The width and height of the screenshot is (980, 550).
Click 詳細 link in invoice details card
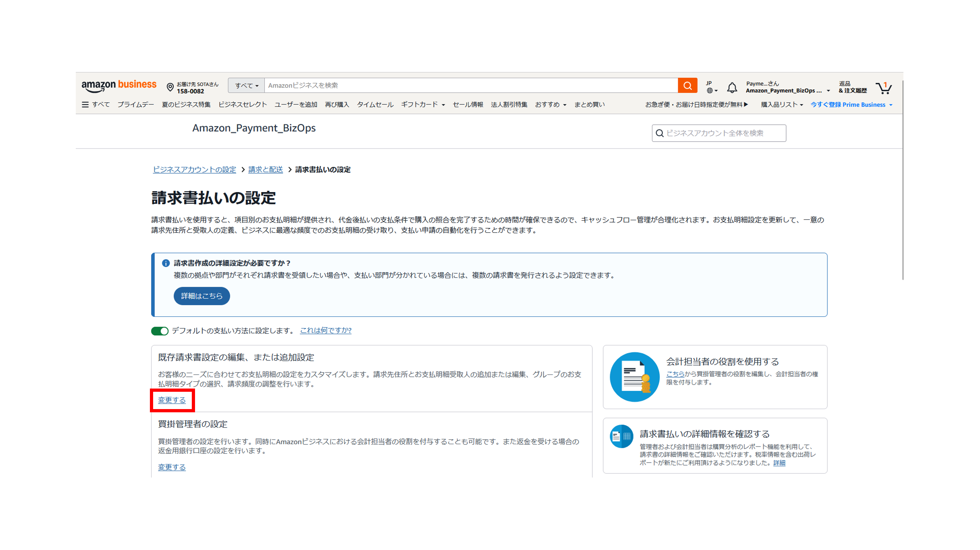point(779,463)
